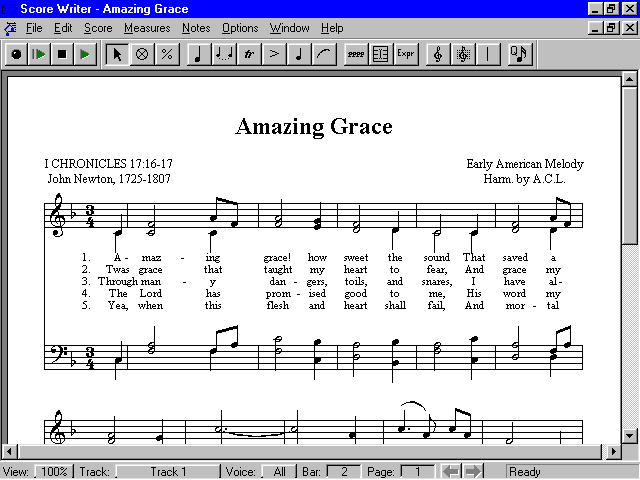Click the lyric word 'taught' in verse 2

278,270
